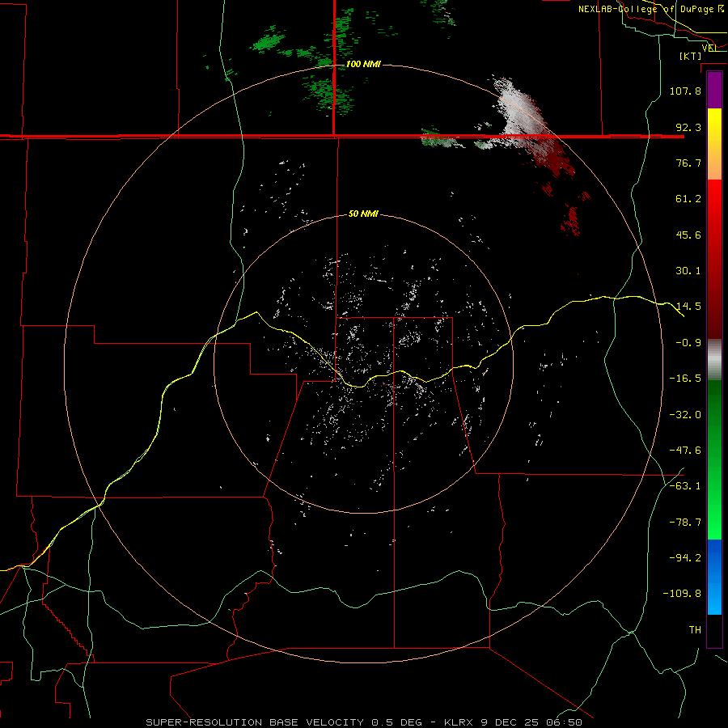Click the 61.2 velocity scale value
Screen dimensions: 728x728
coord(688,199)
